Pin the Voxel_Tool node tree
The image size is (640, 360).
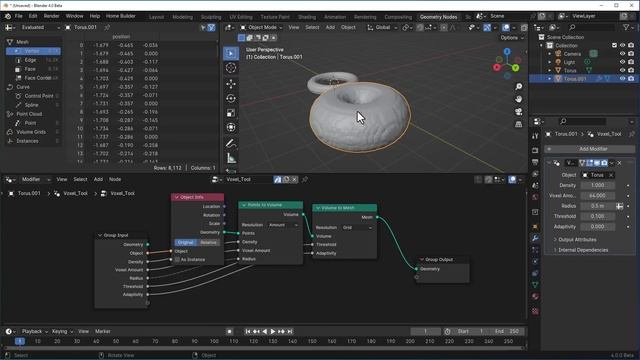click(x=304, y=180)
